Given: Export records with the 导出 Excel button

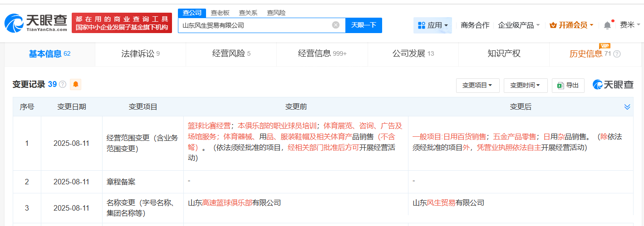Looking at the screenshot, I should tap(568, 85).
